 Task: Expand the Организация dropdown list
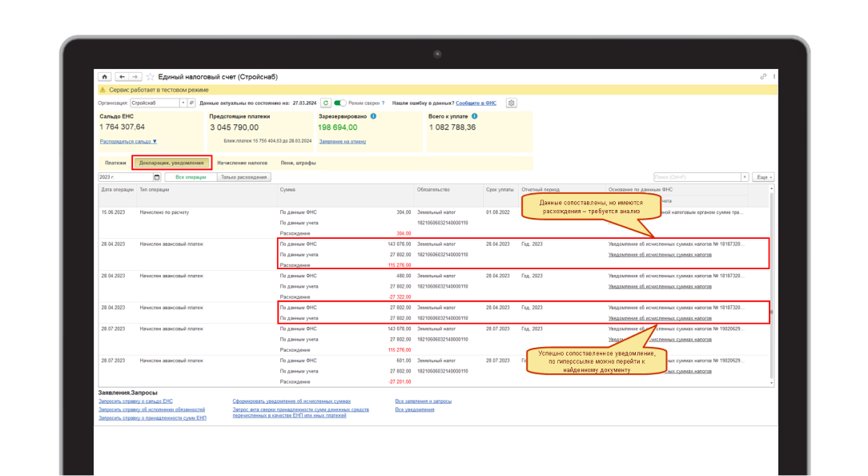click(183, 103)
